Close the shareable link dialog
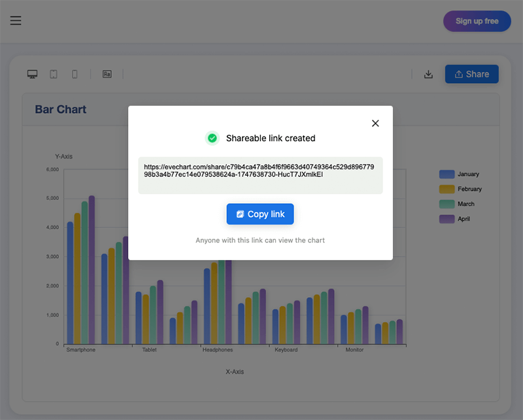 click(x=375, y=123)
